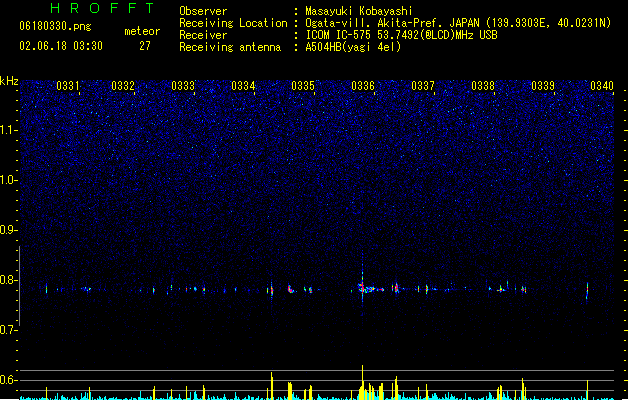Click the 0332 time marker
629x400 pixels.
pyautogui.click(x=123, y=86)
